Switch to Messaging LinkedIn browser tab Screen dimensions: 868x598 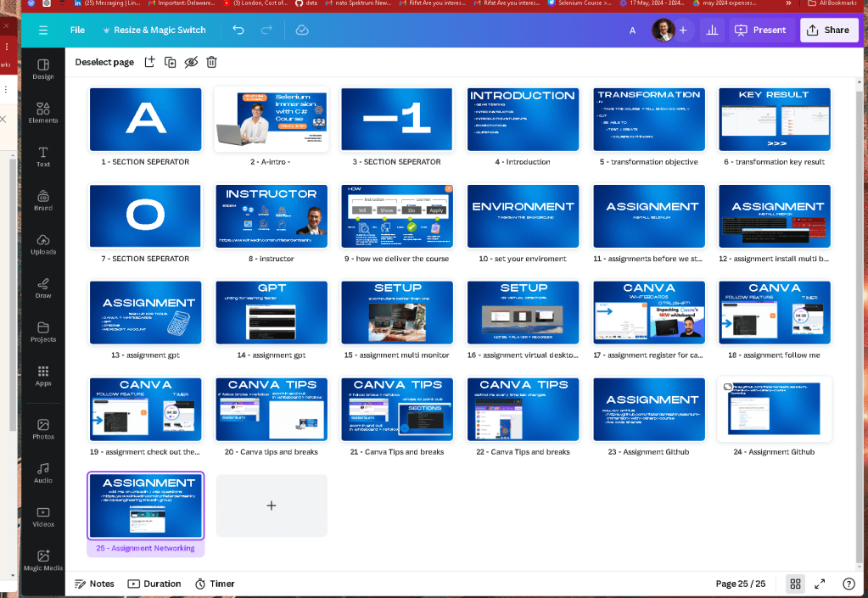(x=106, y=3)
